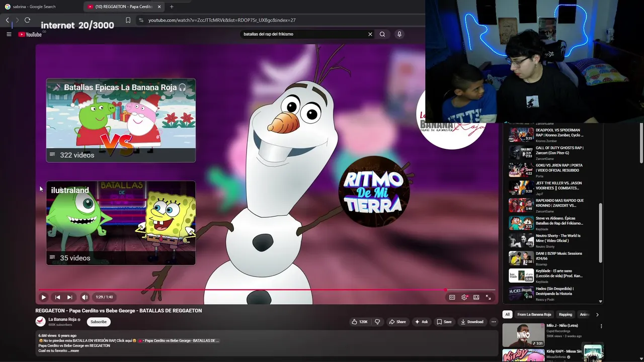Focus the browser address bar URL

coord(222,20)
